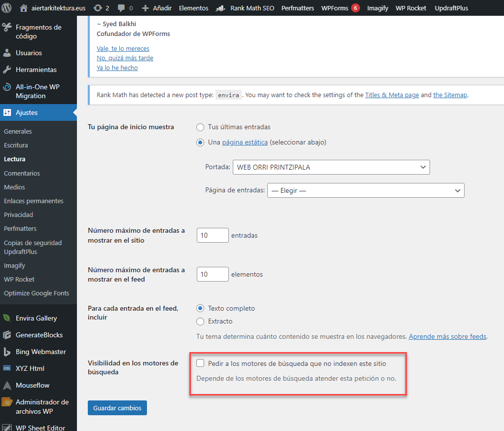Check Pedir a los motores de búsqueda checkbox
Screen dimensions: 504x431
pos(200,363)
